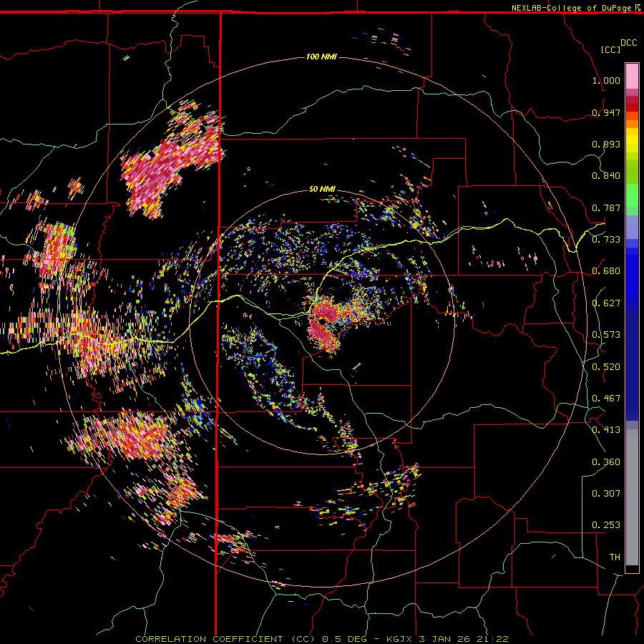644x644 pixels.
Task: Click the 0.893 legend value
Action: coord(606,144)
